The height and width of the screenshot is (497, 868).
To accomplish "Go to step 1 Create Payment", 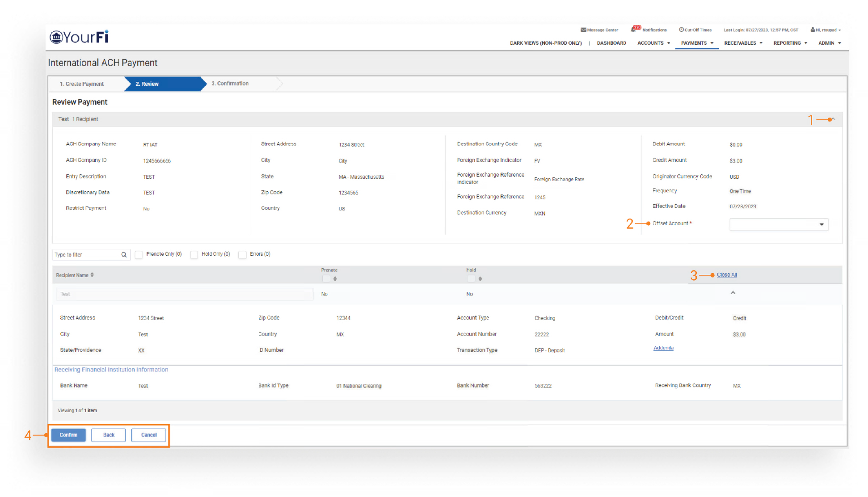I will pos(82,84).
